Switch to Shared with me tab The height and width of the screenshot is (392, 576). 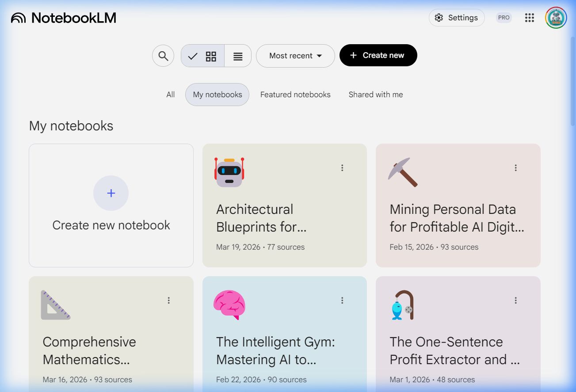point(376,95)
